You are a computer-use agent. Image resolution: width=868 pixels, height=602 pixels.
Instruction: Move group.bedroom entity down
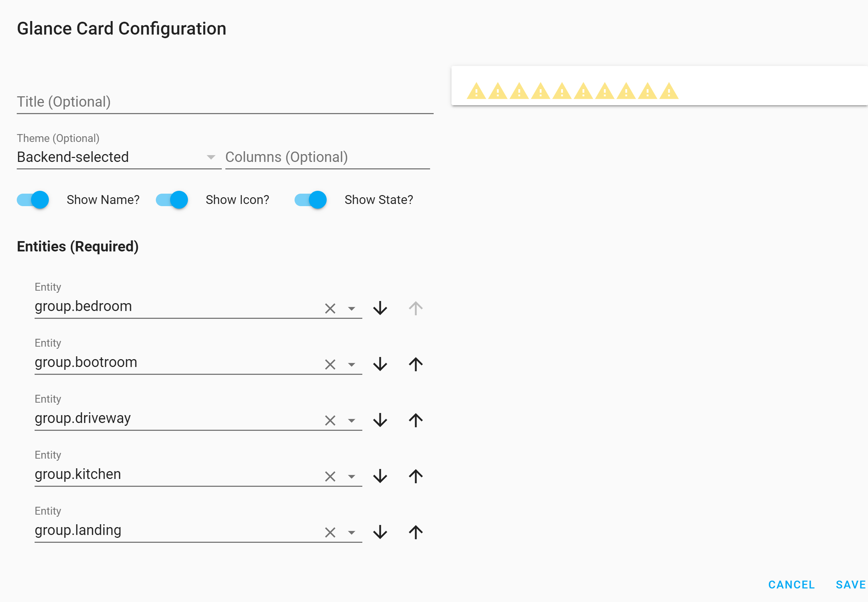point(379,308)
